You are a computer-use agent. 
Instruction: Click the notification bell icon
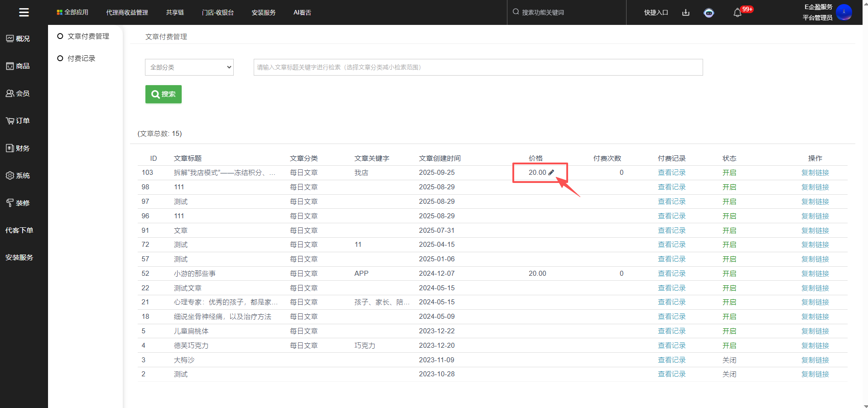click(x=737, y=13)
